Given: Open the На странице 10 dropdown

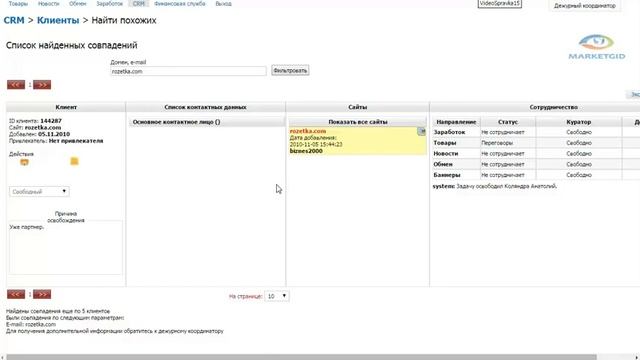Looking at the screenshot, I should (277, 296).
